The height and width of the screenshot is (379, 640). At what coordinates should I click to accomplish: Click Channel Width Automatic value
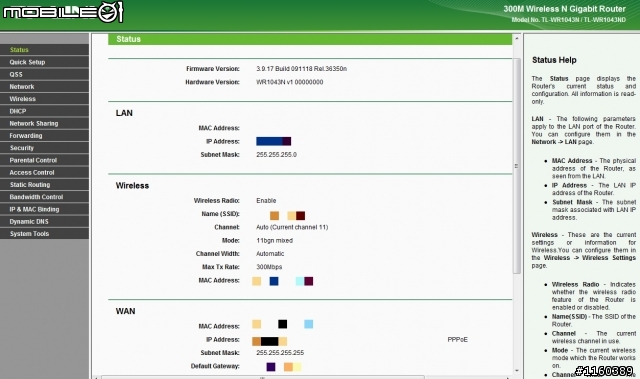[x=270, y=254]
